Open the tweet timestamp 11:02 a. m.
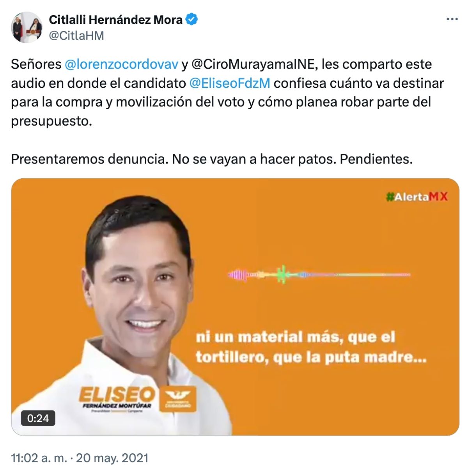 [39, 458]
